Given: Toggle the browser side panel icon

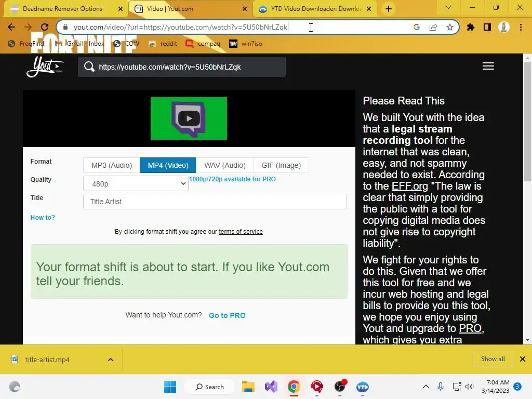Looking at the screenshot, I should (x=487, y=27).
